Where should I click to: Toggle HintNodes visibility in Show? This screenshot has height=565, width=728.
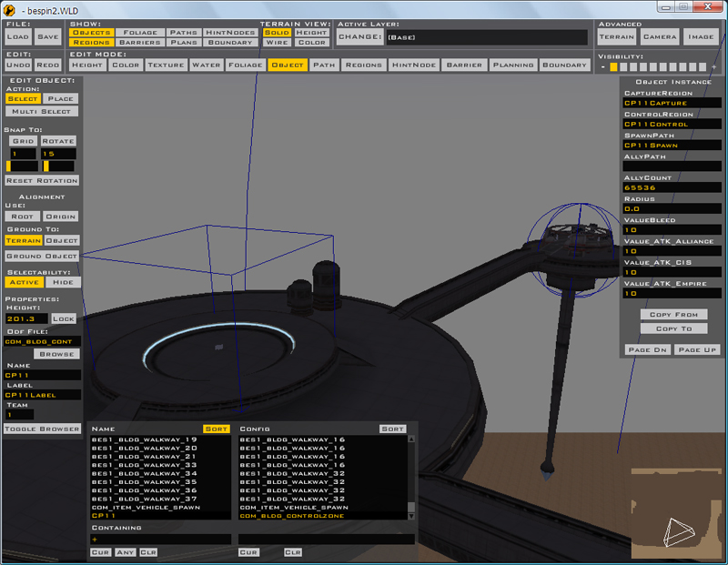[x=230, y=33]
